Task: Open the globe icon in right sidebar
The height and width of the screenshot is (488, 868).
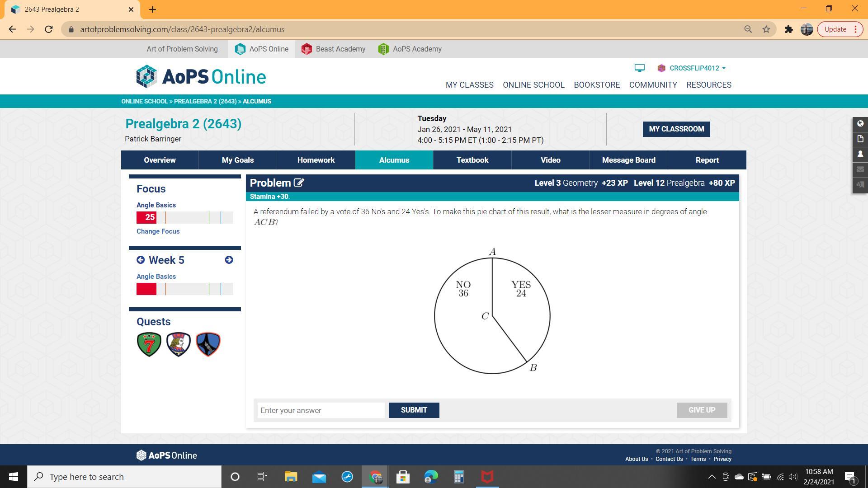Action: point(860,124)
